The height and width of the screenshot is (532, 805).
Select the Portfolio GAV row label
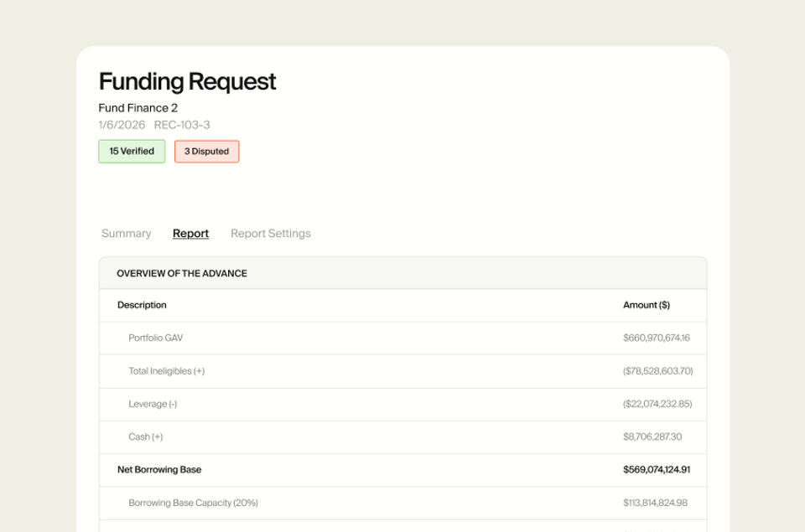[156, 338]
